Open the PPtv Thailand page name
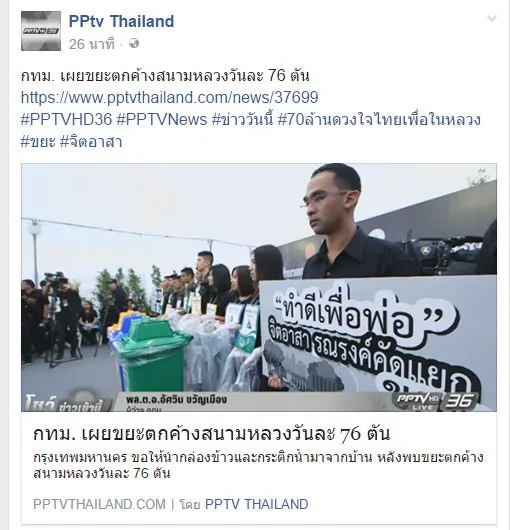Image resolution: width=510 pixels, height=530 pixels. (x=121, y=21)
